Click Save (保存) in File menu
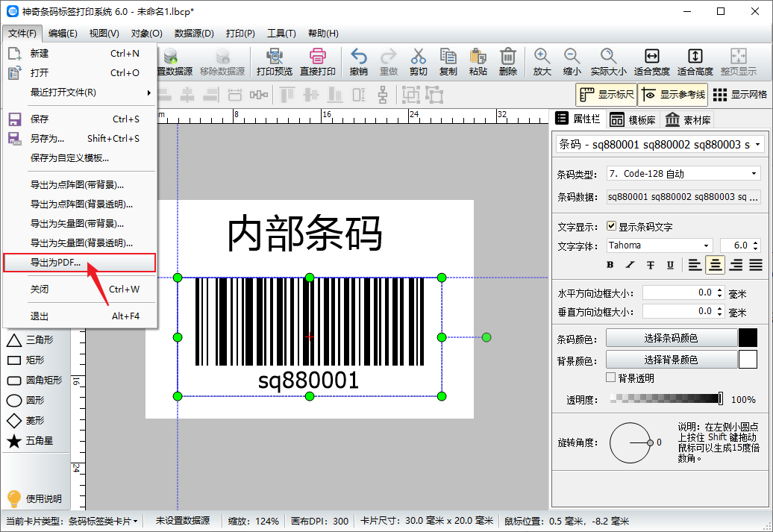Viewport: 773px width, 532px height. tap(80, 119)
